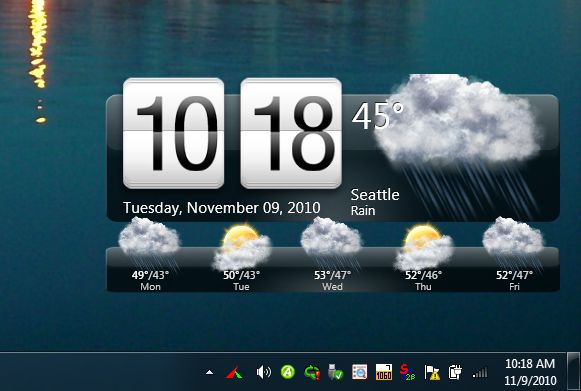Click the Seattle location label
The image size is (581, 391).
click(x=375, y=195)
